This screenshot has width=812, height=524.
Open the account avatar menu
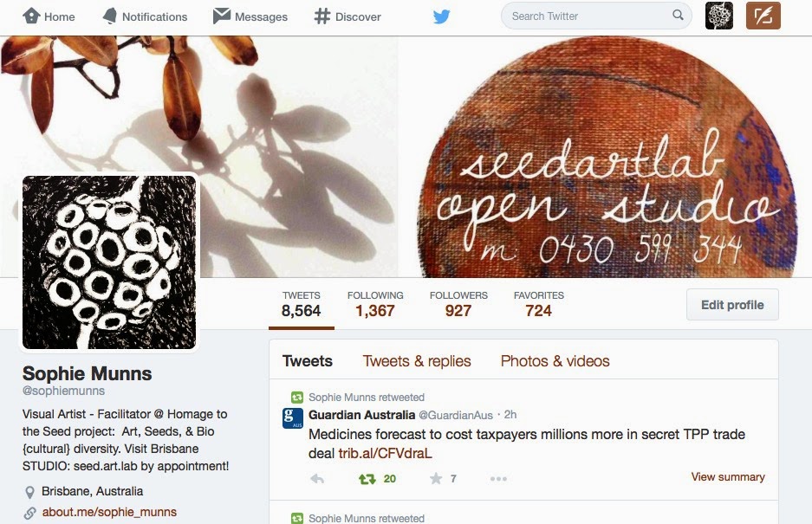[x=719, y=16]
